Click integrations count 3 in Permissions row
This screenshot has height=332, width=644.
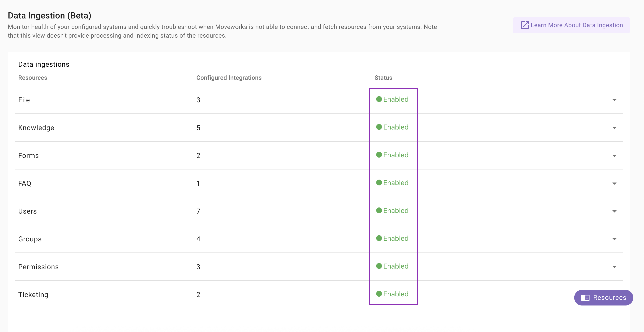(198, 267)
